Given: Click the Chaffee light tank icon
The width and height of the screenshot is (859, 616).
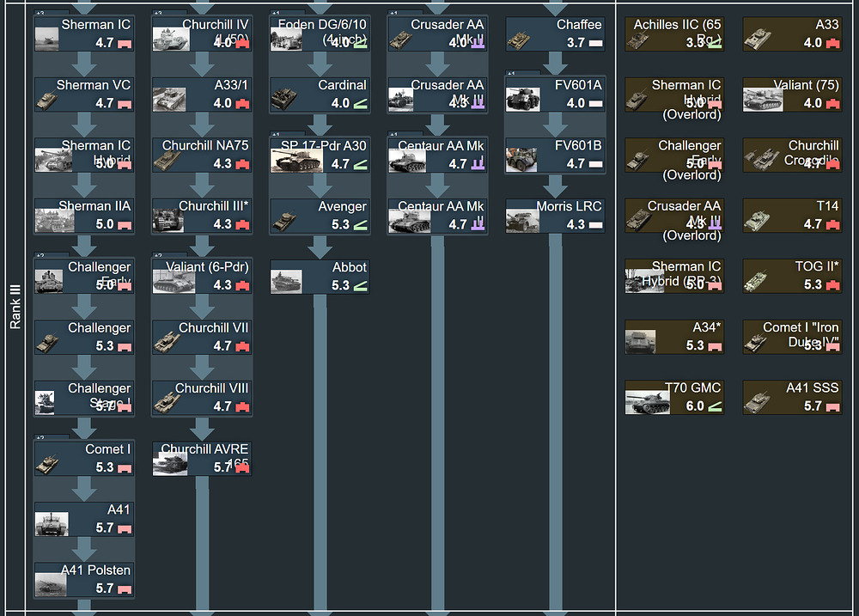Looking at the screenshot, I should click(520, 40).
